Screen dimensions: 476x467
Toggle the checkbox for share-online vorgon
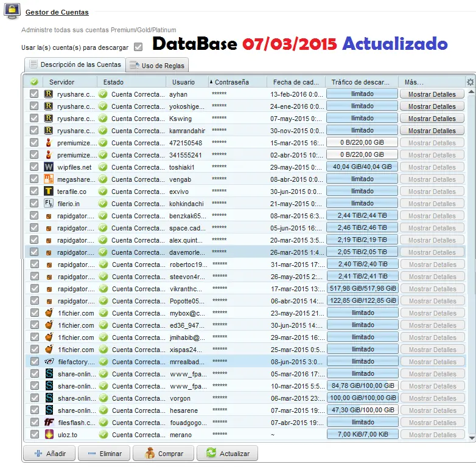(x=35, y=398)
